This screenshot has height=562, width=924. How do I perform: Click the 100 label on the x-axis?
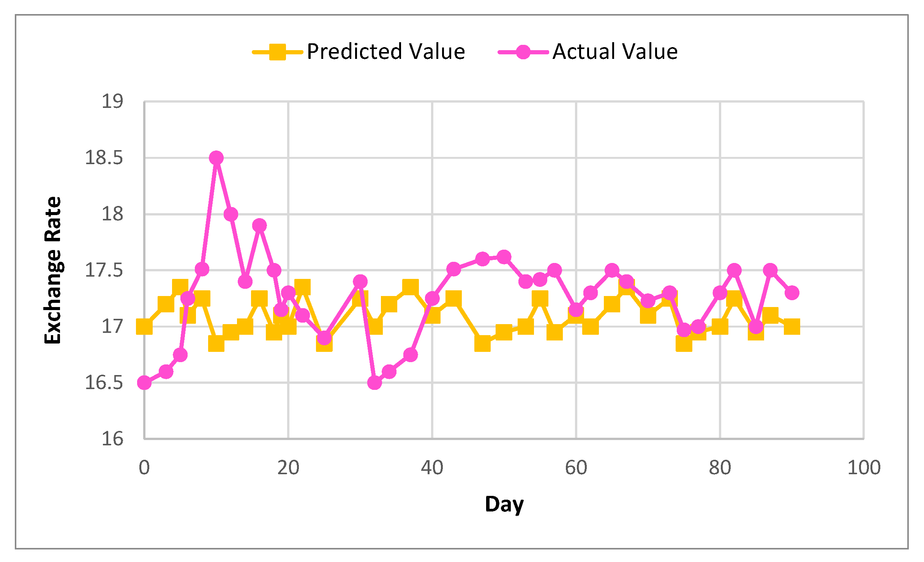[864, 468]
